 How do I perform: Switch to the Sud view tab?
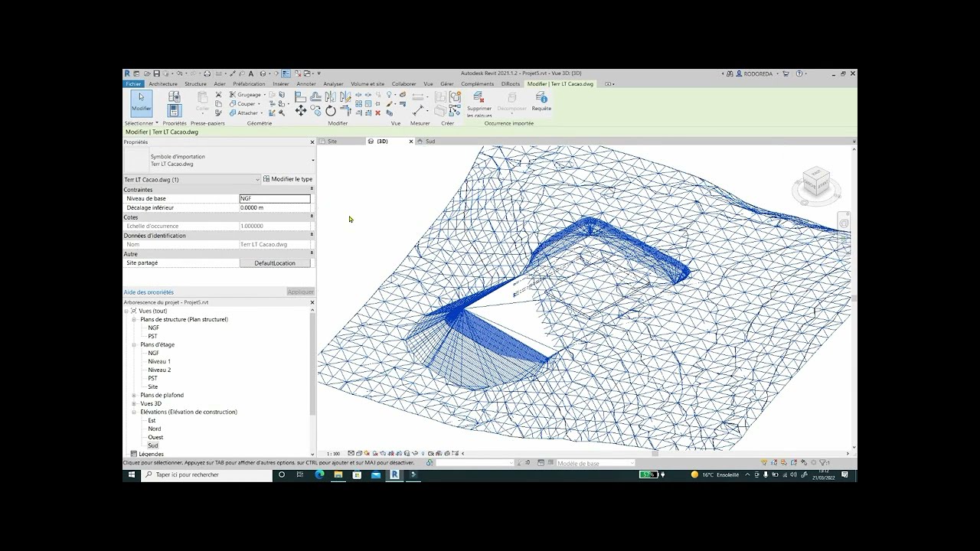(x=430, y=141)
